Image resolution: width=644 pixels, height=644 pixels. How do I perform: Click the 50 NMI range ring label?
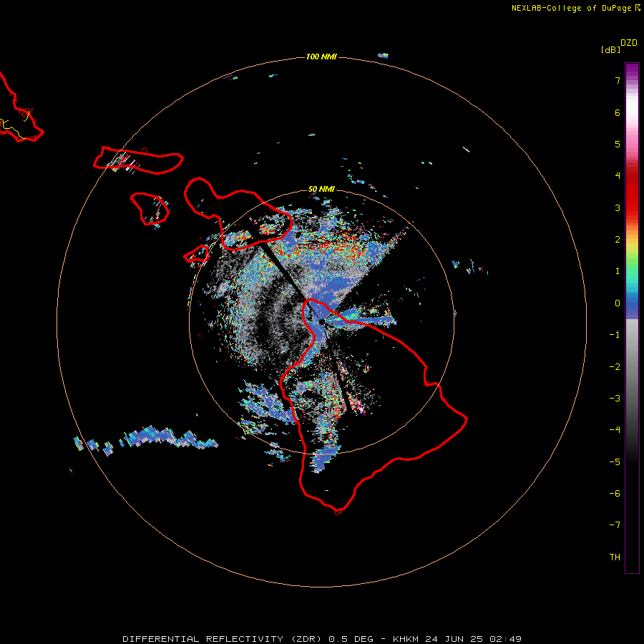(x=321, y=189)
